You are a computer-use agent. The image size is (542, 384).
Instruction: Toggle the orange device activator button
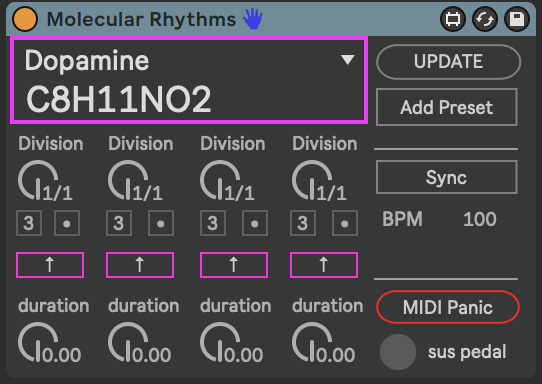coord(25,19)
